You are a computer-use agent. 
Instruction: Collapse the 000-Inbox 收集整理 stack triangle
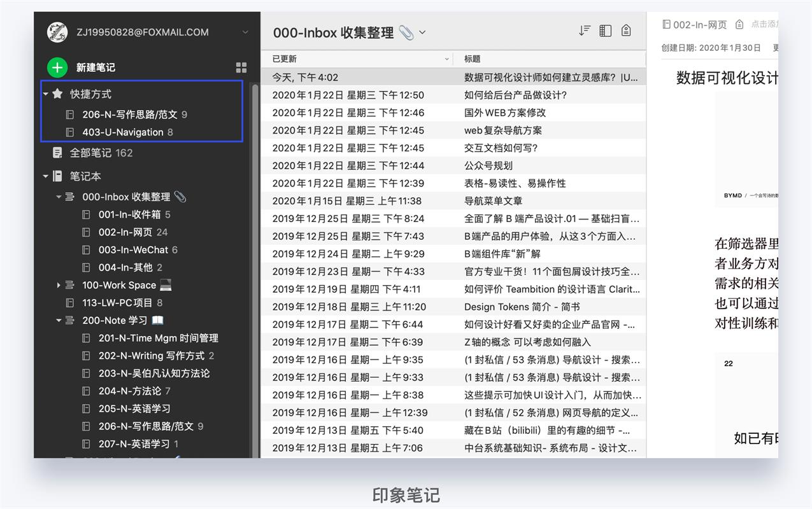coord(59,197)
